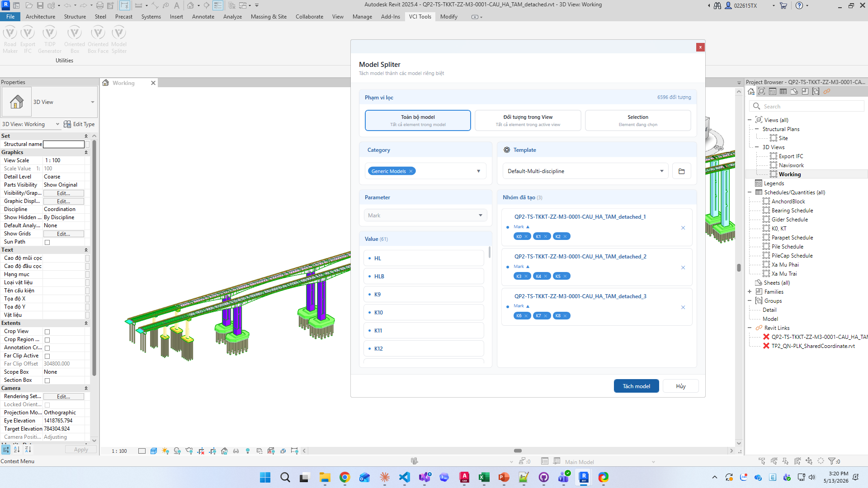The width and height of the screenshot is (868, 488).
Task: Open the Default 3D View house icon
Action: (x=191, y=5)
